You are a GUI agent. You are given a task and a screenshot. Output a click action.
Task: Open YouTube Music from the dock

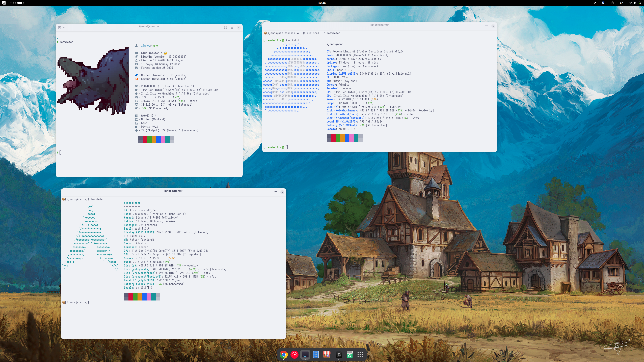pyautogui.click(x=294, y=354)
